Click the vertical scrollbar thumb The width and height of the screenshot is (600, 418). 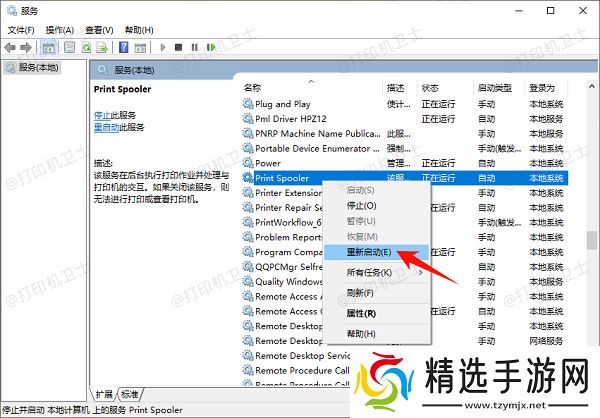point(592,240)
